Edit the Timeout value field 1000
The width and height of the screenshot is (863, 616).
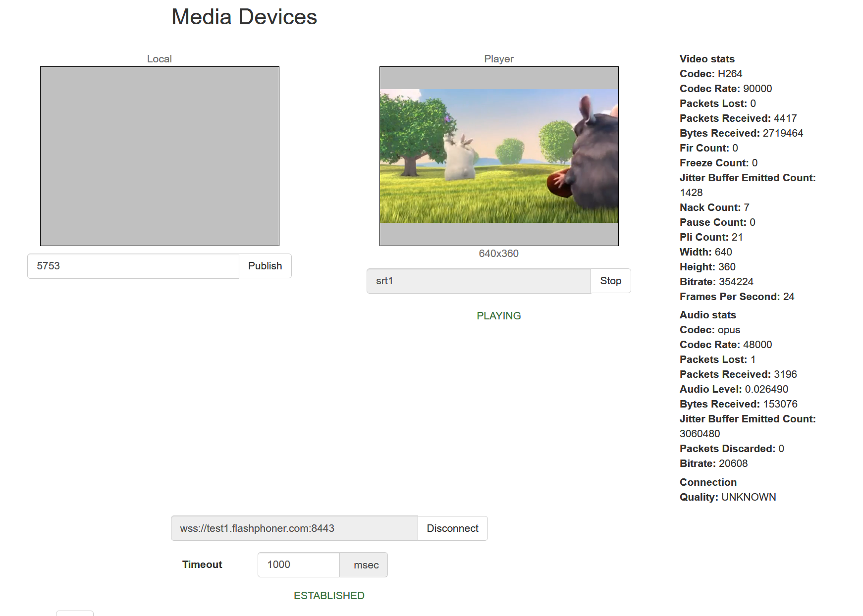299,565
